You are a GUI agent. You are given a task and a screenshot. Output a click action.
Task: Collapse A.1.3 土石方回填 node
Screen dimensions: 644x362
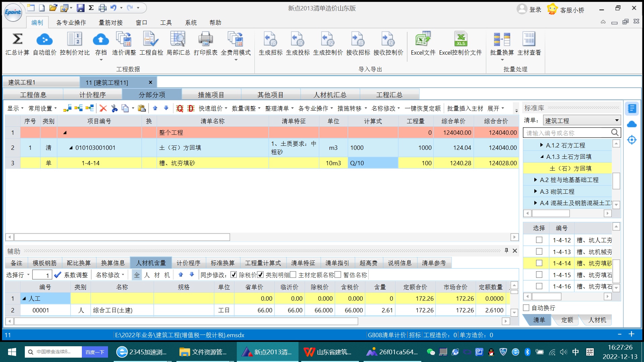[x=542, y=157]
